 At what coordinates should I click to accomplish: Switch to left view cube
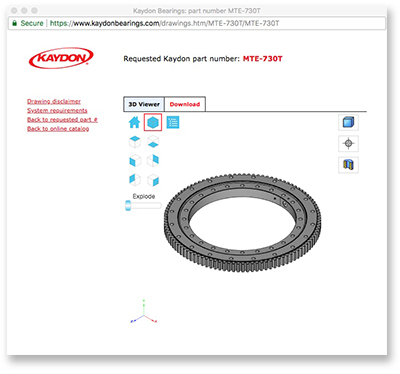click(x=135, y=180)
